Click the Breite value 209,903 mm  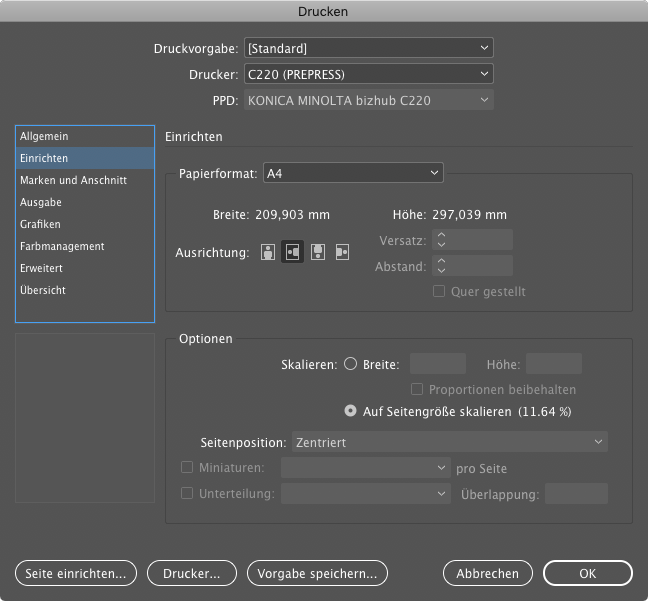[292, 215]
